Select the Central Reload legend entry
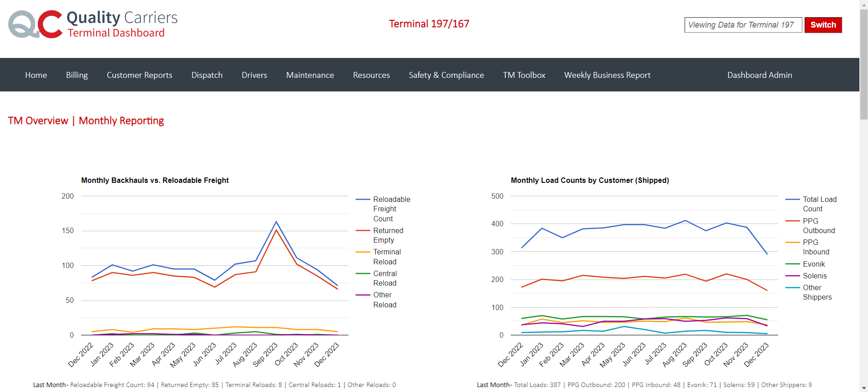Screen dimensions: 868x392 (377, 278)
